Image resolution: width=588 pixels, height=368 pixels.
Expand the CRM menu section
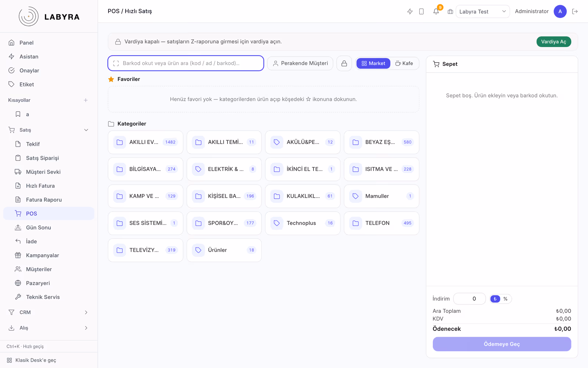tap(49, 312)
